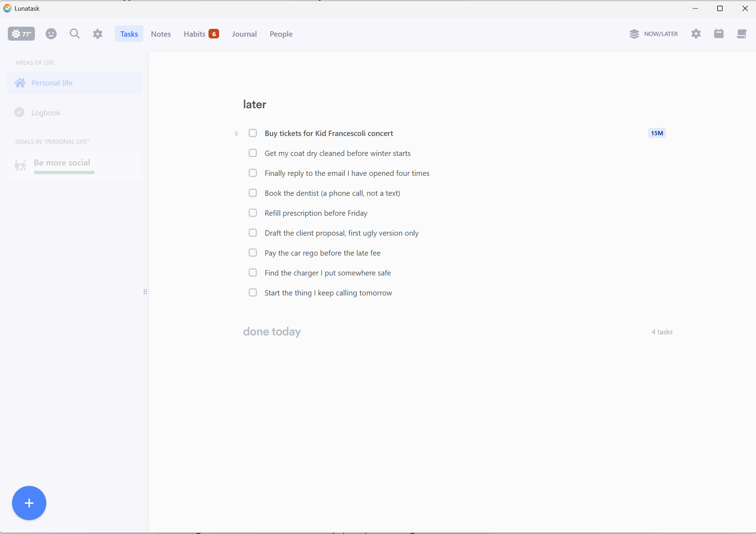Tick Draft the client proposal checkbox
The image size is (756, 534).
[x=253, y=233]
